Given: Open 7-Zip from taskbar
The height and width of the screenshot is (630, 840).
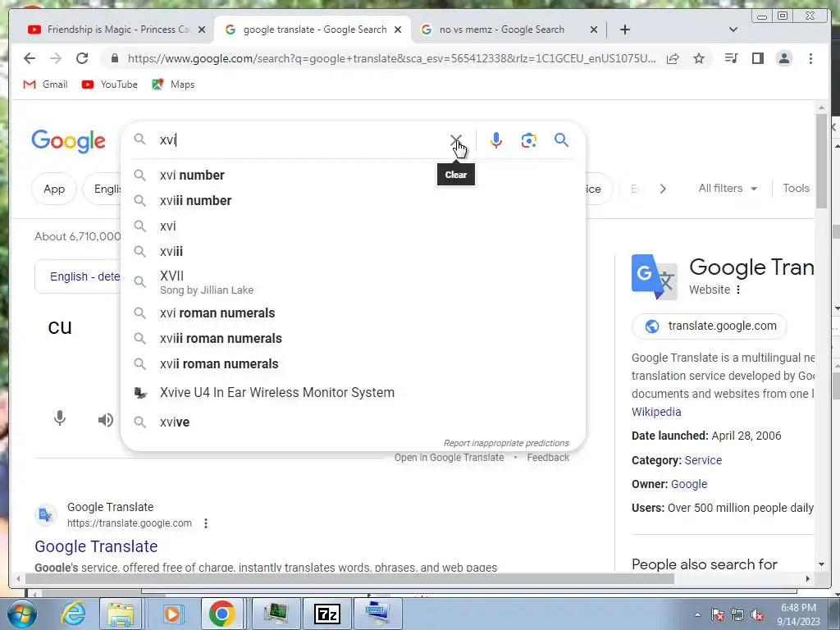Looking at the screenshot, I should [x=327, y=614].
